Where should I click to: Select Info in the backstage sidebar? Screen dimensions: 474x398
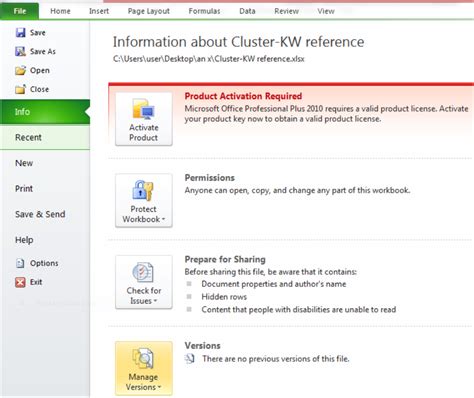45,112
